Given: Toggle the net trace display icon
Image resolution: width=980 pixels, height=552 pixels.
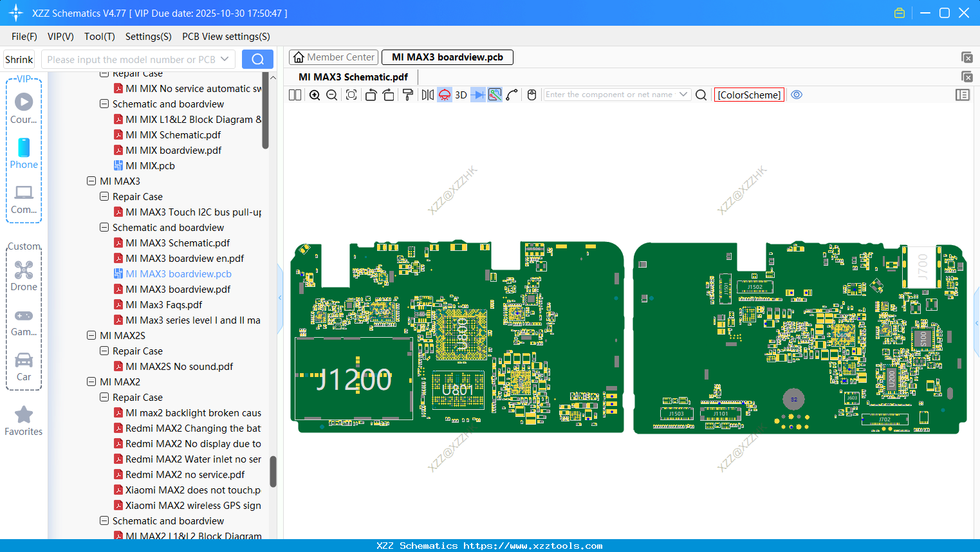Looking at the screenshot, I should pos(495,95).
